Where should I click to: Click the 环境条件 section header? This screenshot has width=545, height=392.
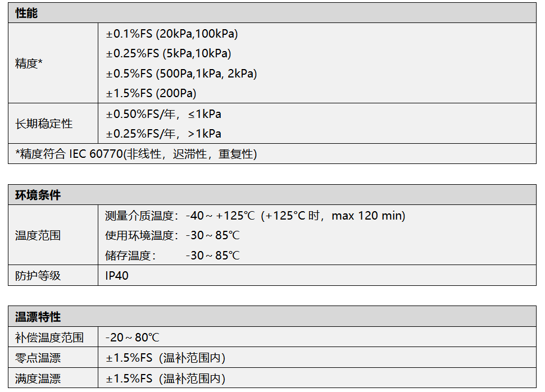tap(38, 195)
